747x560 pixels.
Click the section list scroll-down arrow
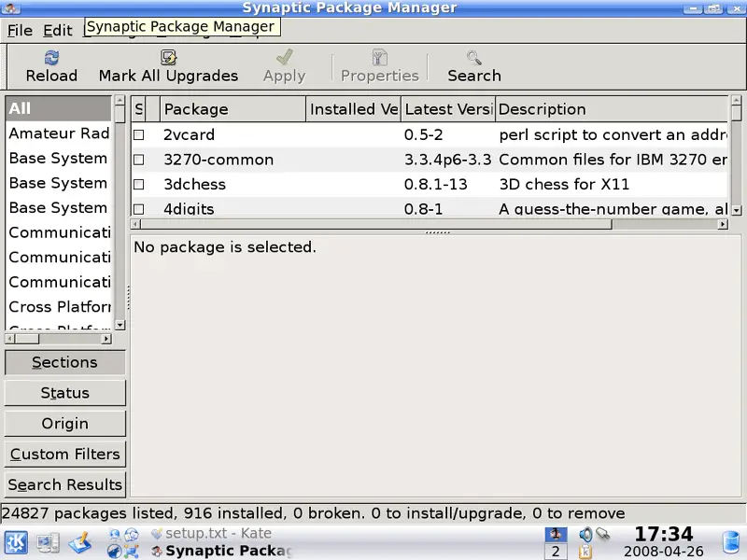120,325
